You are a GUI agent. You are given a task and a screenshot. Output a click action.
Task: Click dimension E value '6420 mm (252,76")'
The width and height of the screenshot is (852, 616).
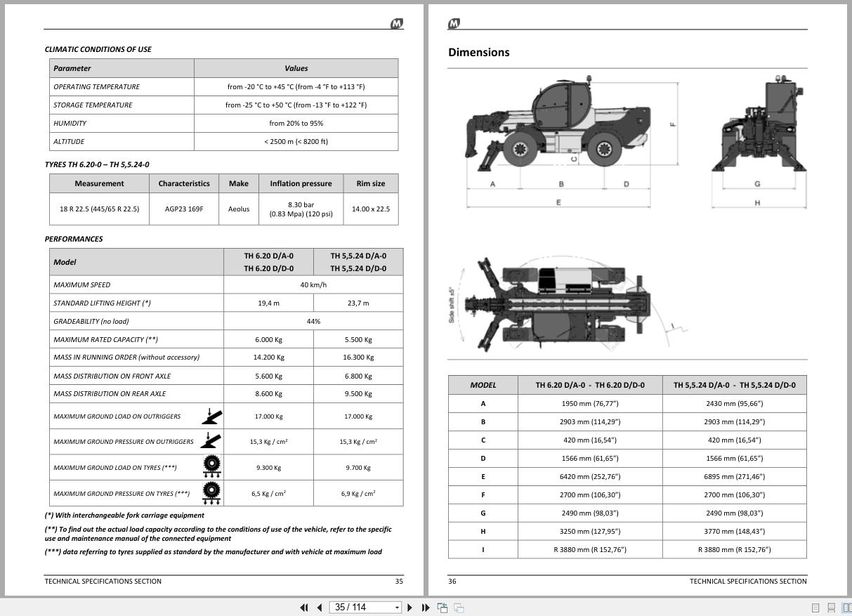590,476
